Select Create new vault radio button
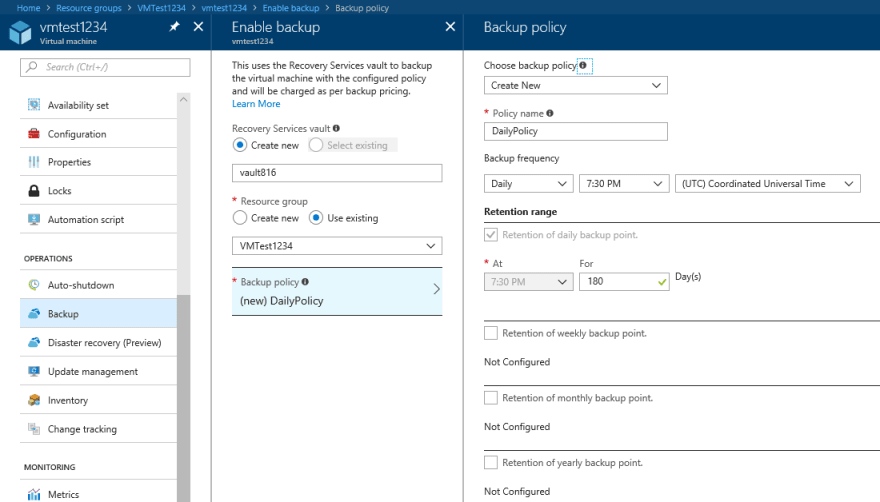Viewport: 880px width, 502px height. 240,145
